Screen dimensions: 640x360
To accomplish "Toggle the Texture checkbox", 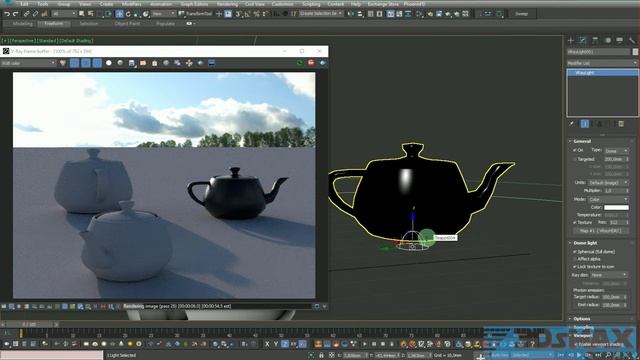I will click(575, 222).
